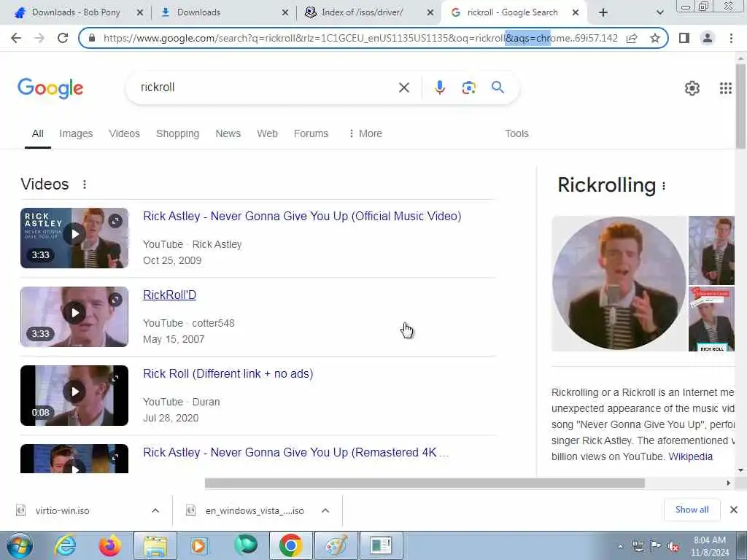Open Windows Media Player from taskbar
This screenshot has width=747, height=560.
click(x=199, y=545)
